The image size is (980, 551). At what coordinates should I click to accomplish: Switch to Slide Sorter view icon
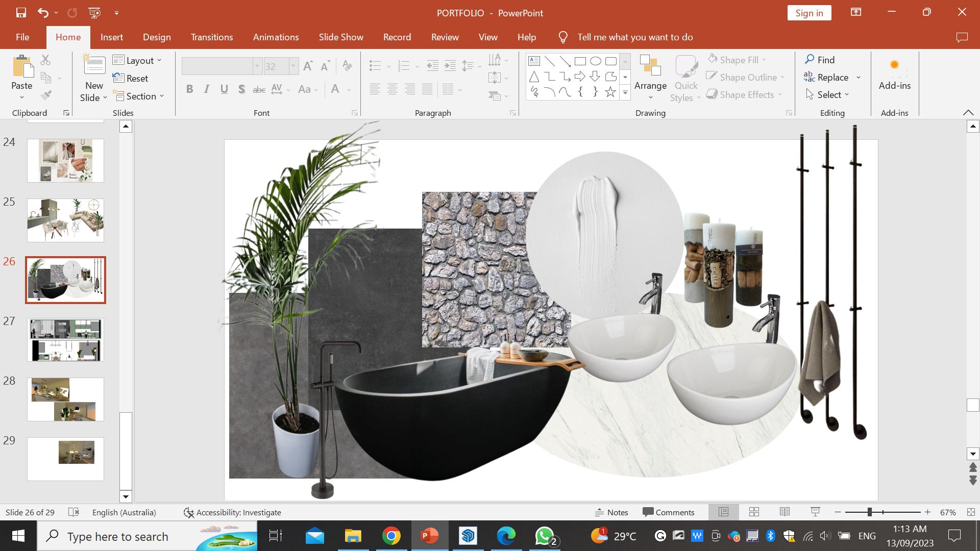(x=754, y=512)
